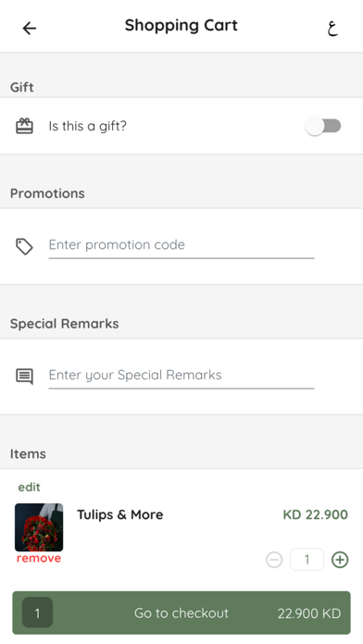Viewport: 363px width, 644px height.
Task: Tap the "Is this a gift?" label
Action: (x=88, y=126)
